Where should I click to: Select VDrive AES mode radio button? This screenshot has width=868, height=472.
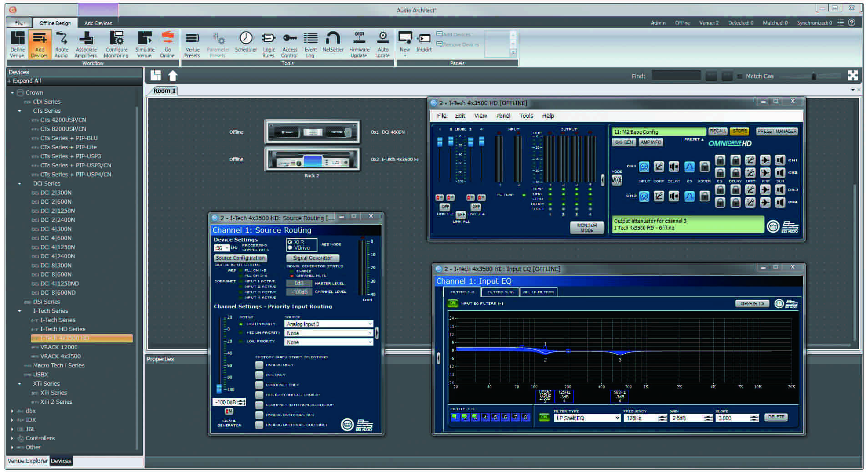click(290, 248)
